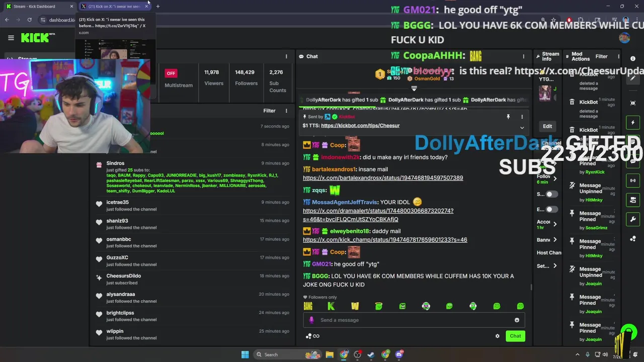This screenshot has width=644, height=362.
Task: Open File Explorer from the taskbar
Action: tap(330, 354)
